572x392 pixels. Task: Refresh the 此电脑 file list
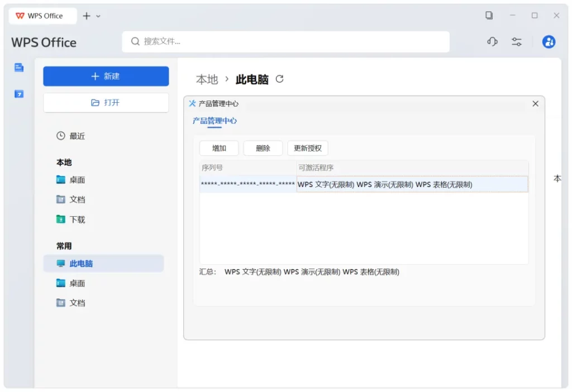pos(279,79)
